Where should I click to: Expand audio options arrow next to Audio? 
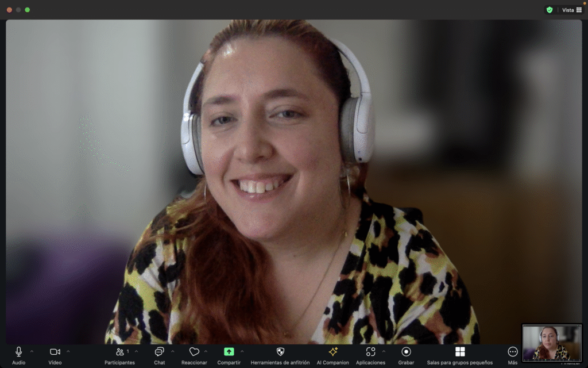click(x=32, y=351)
